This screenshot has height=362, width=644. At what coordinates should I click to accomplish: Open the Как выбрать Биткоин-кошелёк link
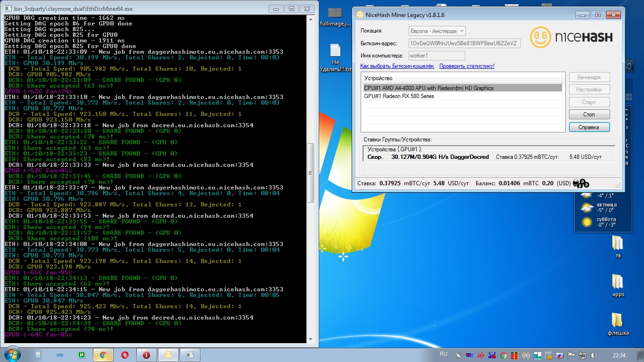pyautogui.click(x=397, y=66)
